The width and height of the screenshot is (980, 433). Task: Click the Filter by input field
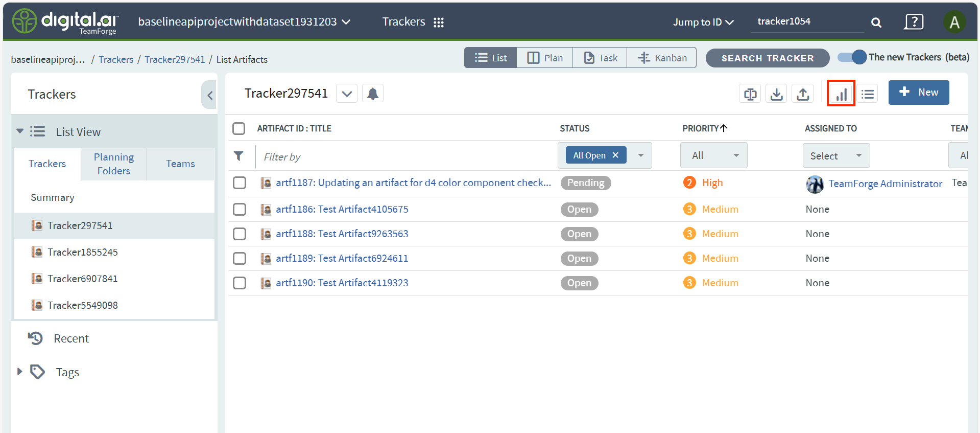(x=403, y=157)
